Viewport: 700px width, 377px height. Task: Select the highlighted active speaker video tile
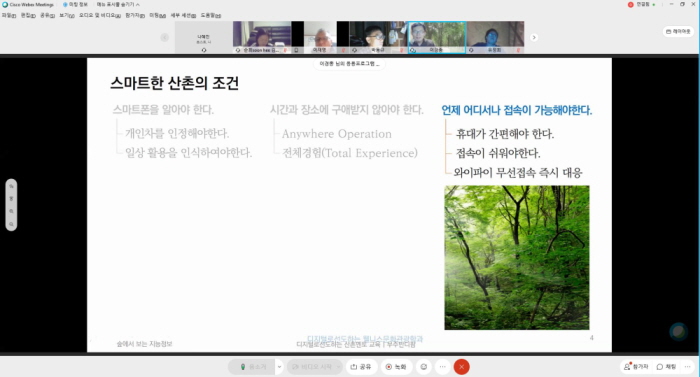(437, 38)
